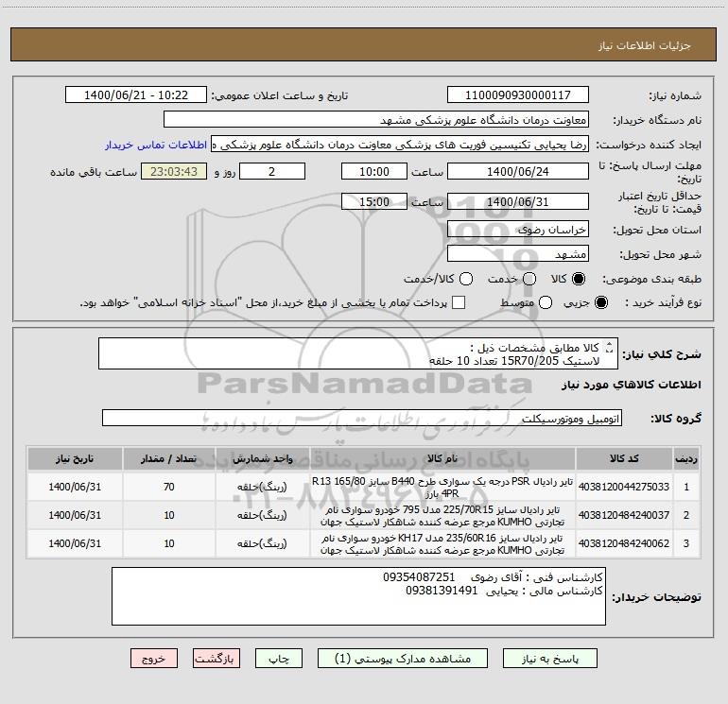Click phone number 09381391491
The height and width of the screenshot is (704, 728).
[442, 591]
